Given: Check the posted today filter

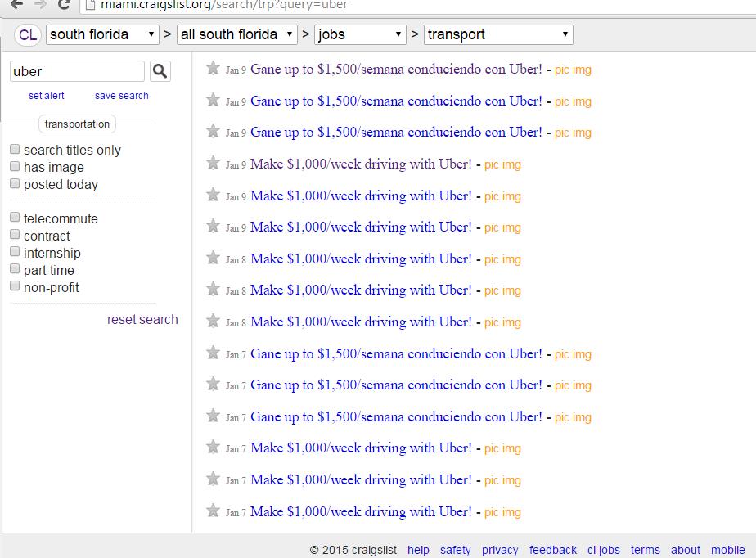Looking at the screenshot, I should tap(15, 183).
